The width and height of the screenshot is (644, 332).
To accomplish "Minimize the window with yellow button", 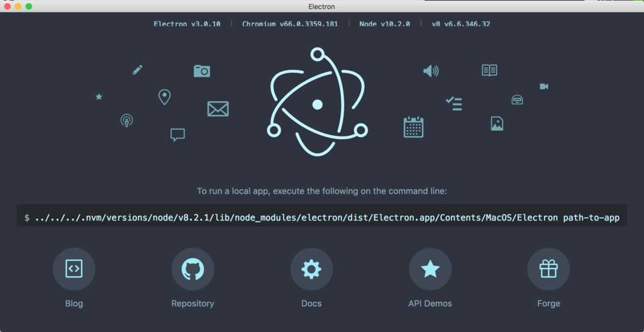I will 18,6.
